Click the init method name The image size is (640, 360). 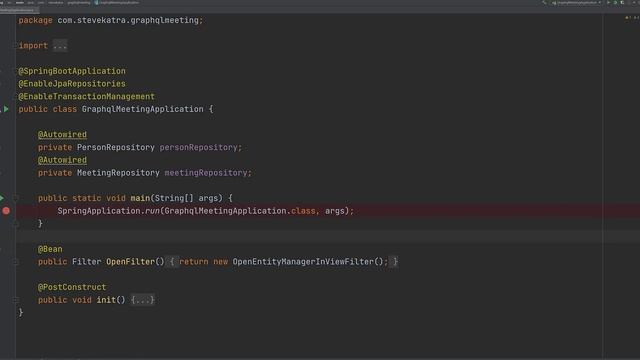[106, 300]
